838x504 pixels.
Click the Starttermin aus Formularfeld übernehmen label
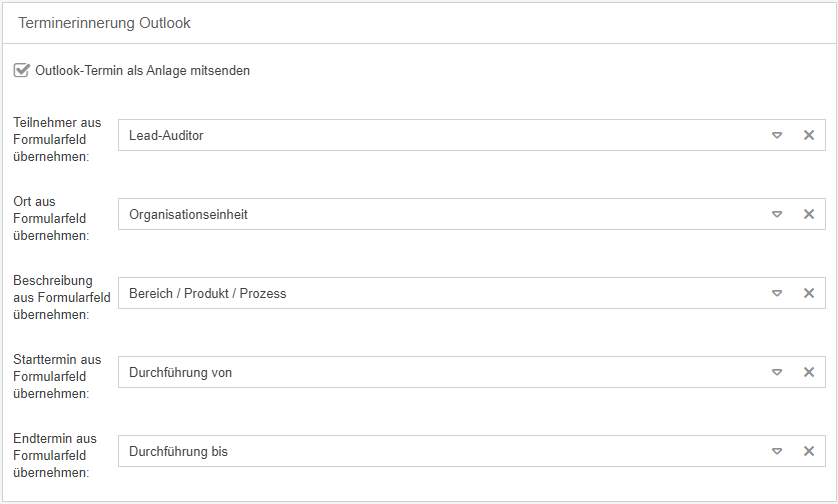click(57, 376)
